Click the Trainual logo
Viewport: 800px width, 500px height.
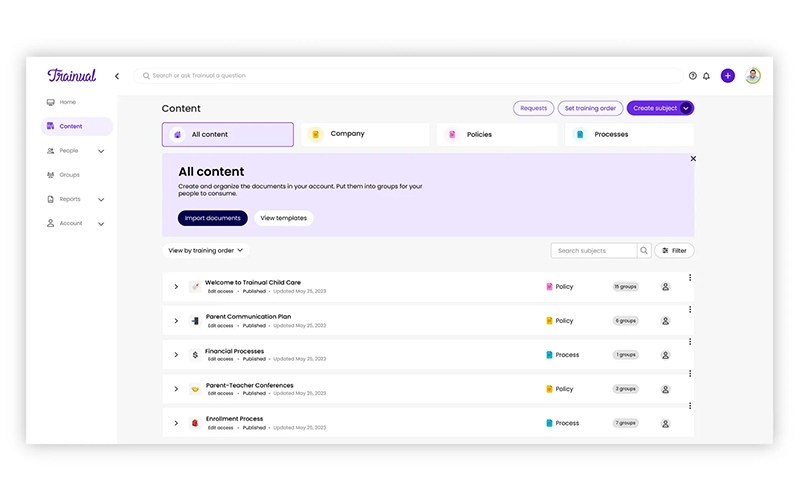(71, 76)
